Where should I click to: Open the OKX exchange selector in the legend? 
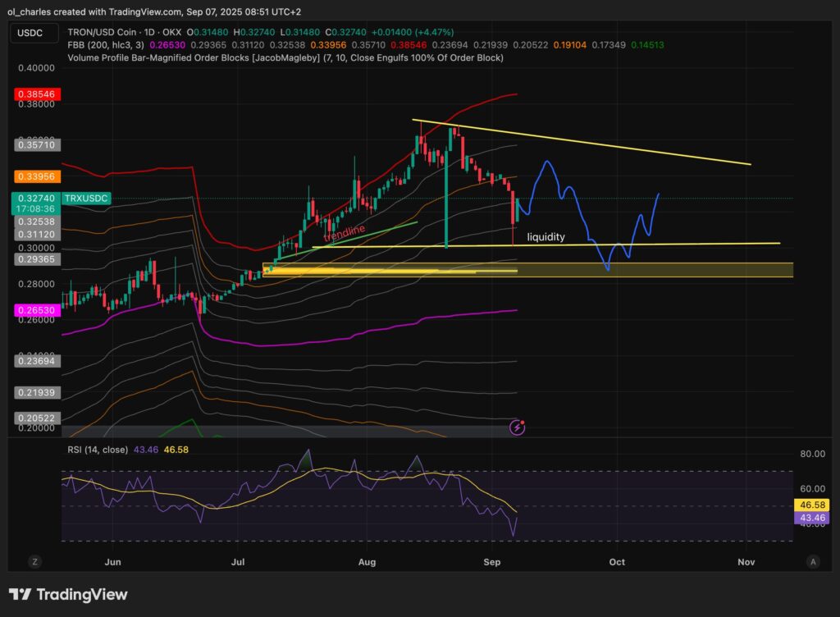tap(170, 30)
